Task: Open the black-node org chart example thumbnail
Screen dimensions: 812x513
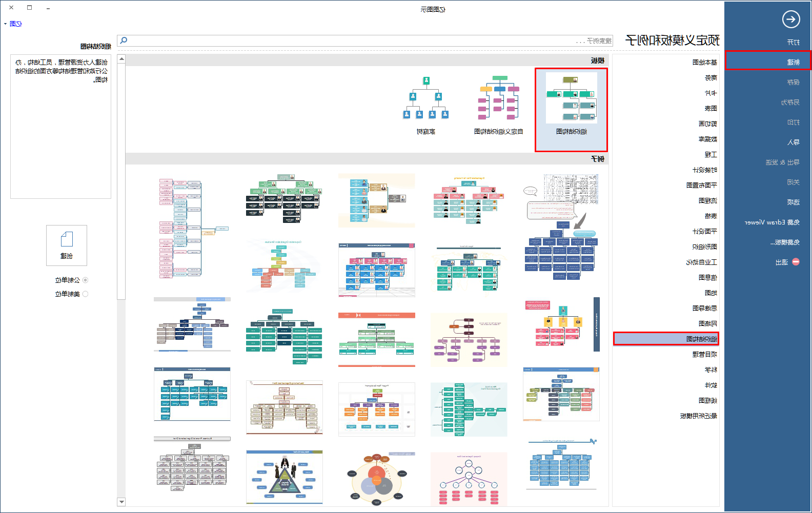Action: (x=285, y=199)
